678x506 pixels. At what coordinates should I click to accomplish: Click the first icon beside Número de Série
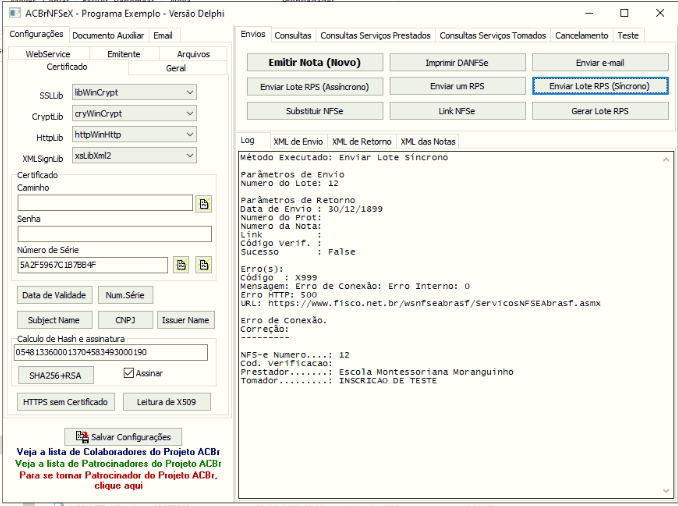click(x=181, y=265)
